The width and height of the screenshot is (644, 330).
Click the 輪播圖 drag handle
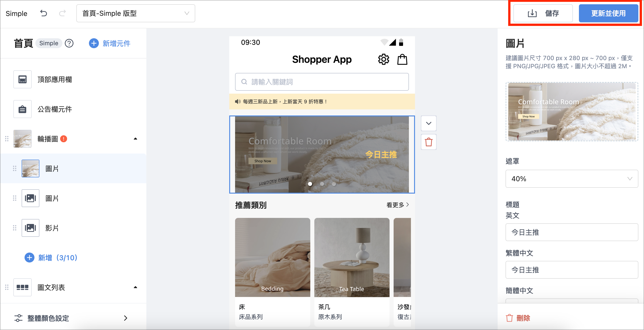(7, 139)
